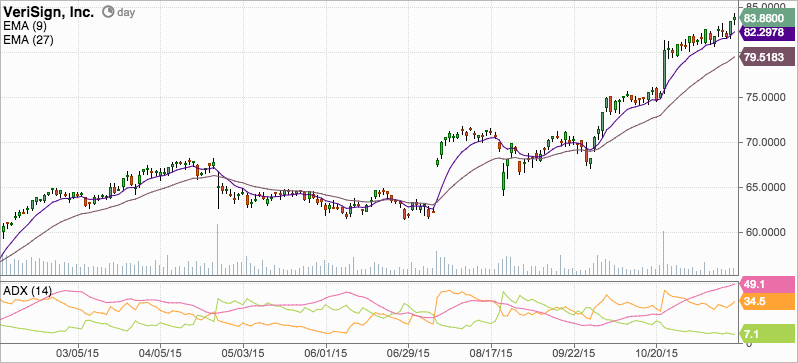Click the 82.2978 EMA value tag
Screen dimensions: 798x363
(766, 33)
